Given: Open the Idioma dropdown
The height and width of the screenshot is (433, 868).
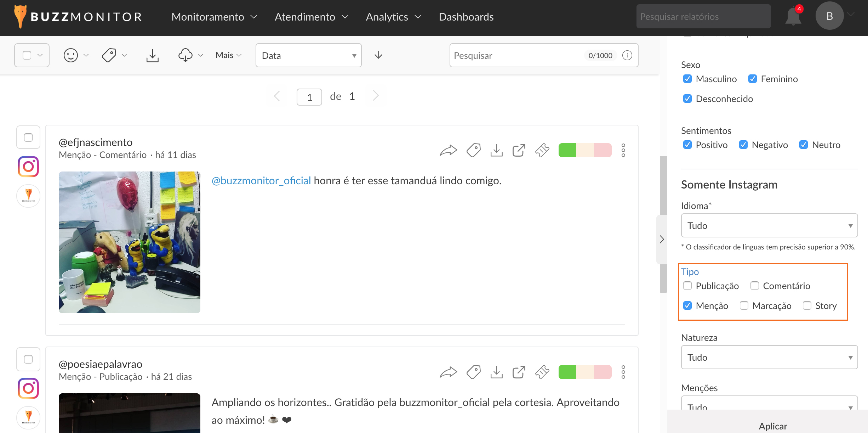Looking at the screenshot, I should pos(769,226).
